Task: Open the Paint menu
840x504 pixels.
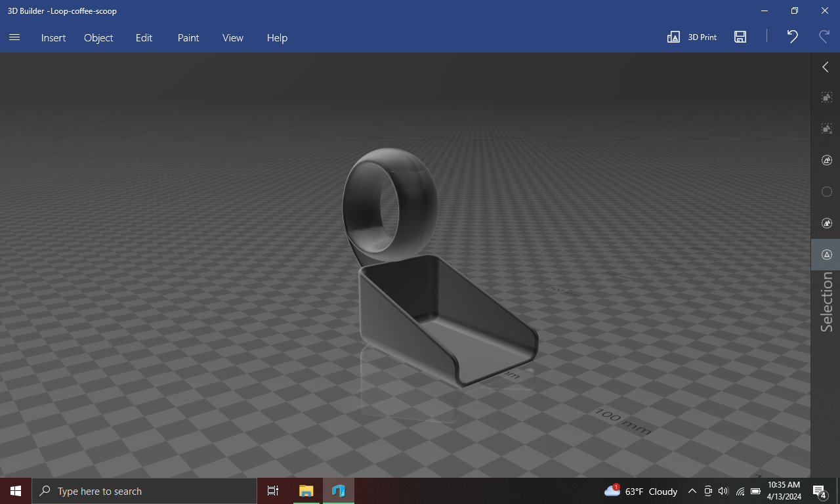Action: 188,37
